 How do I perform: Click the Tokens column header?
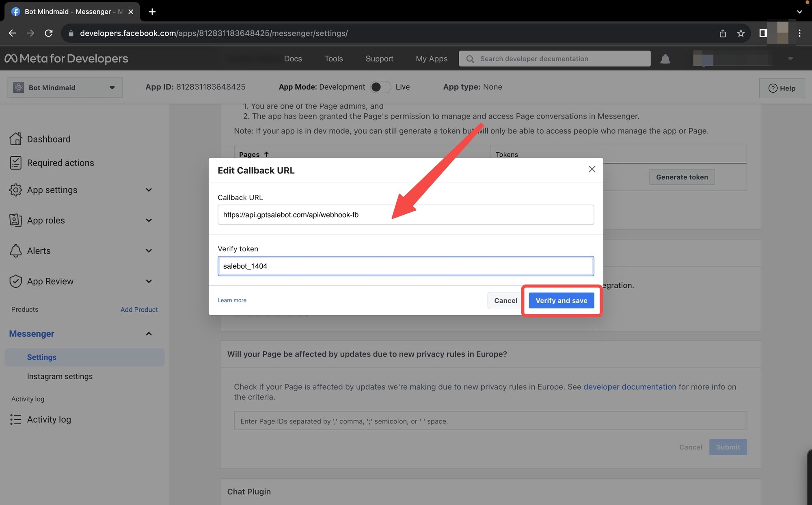507,154
